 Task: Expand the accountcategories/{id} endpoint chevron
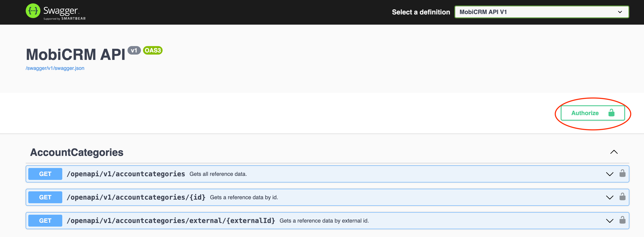(x=610, y=197)
